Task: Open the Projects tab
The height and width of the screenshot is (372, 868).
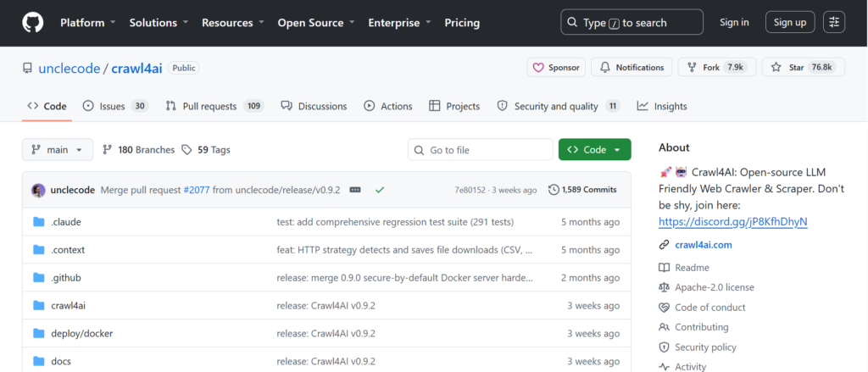Action: pyautogui.click(x=454, y=106)
